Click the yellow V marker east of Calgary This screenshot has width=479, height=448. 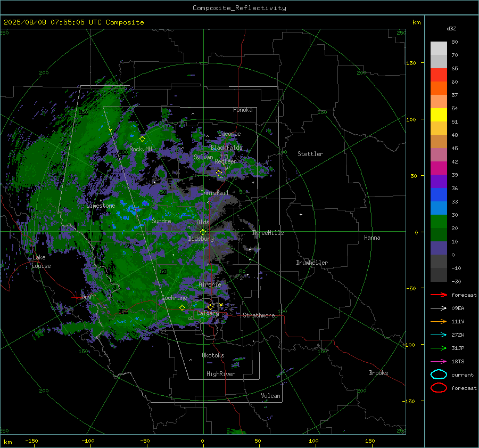coord(221,305)
